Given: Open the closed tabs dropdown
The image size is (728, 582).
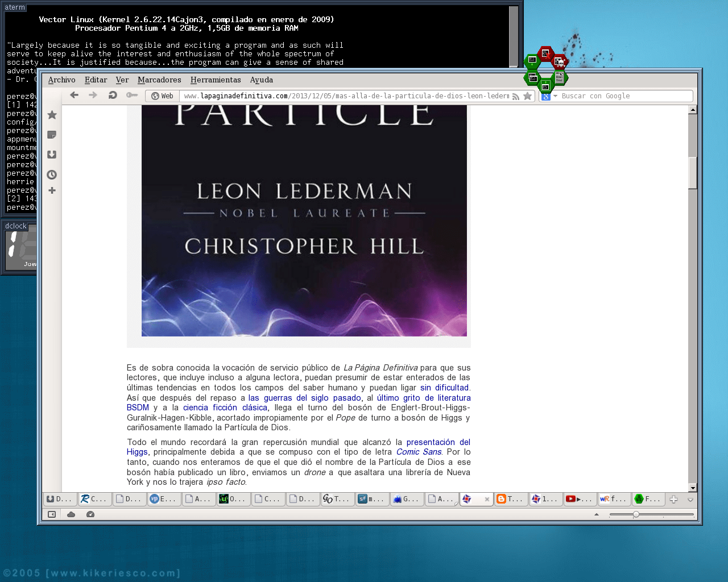Looking at the screenshot, I should [690, 500].
